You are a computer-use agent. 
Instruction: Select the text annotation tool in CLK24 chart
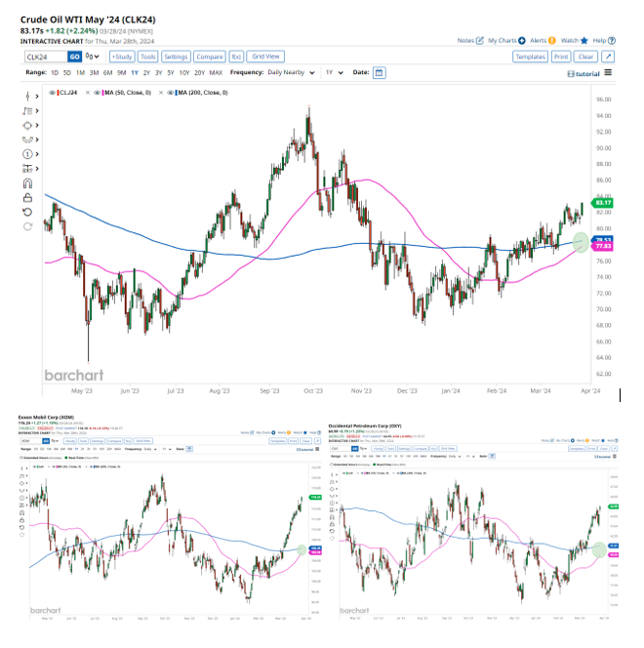pyautogui.click(x=27, y=110)
